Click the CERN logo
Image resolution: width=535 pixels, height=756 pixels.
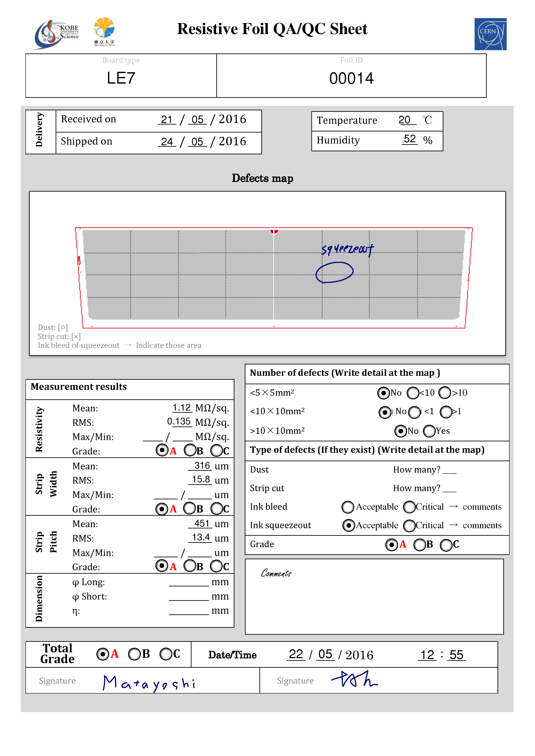point(490,34)
